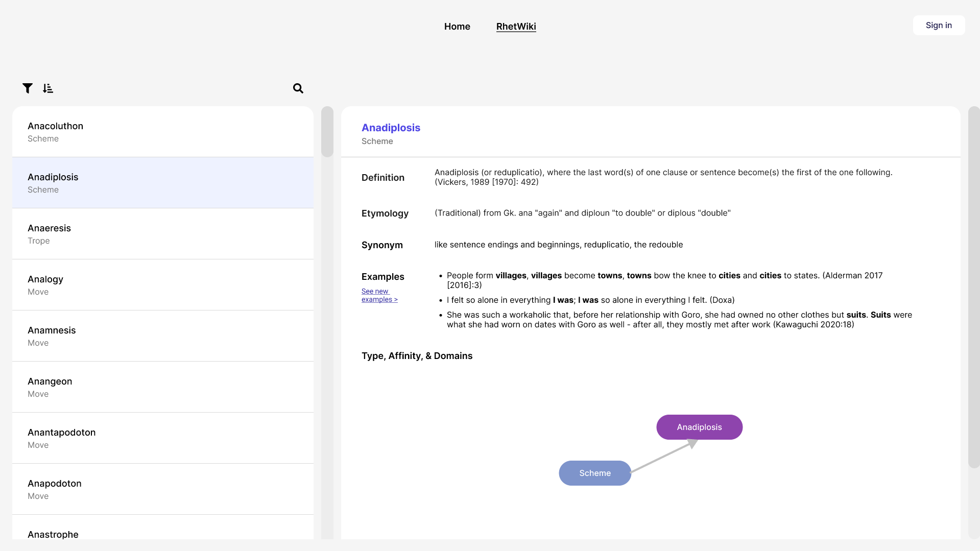Screen dimensions: 980x551
Task: Click the figure list scrollbar thumb
Action: (327, 132)
